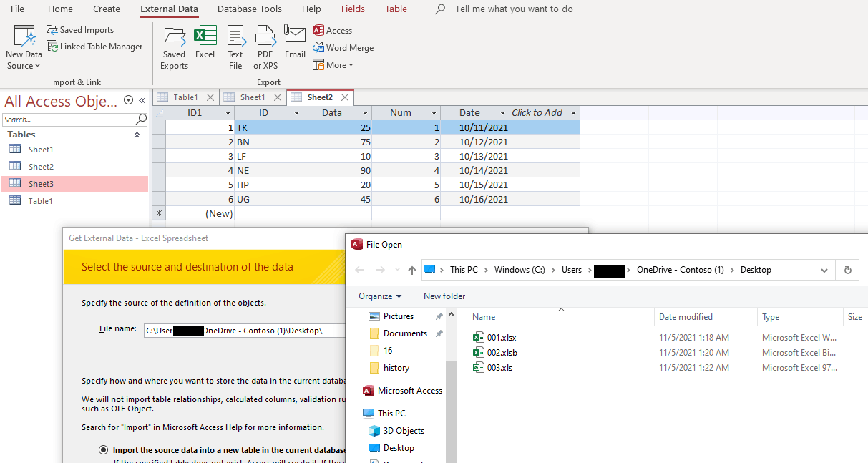Select the cell containing TK
868x463 pixels.
[x=268, y=127]
